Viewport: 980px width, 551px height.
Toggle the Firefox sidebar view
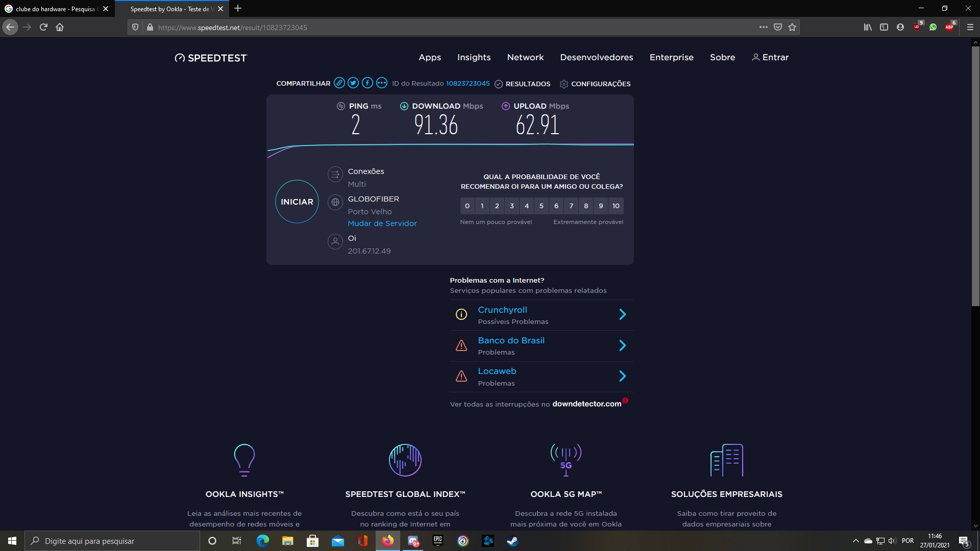[884, 27]
